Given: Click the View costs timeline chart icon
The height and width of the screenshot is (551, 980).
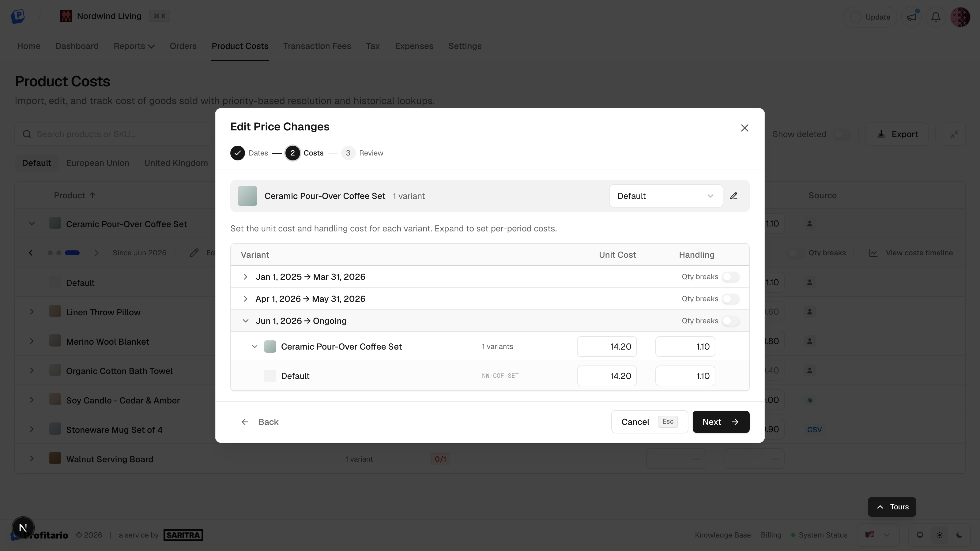Looking at the screenshot, I should point(873,253).
